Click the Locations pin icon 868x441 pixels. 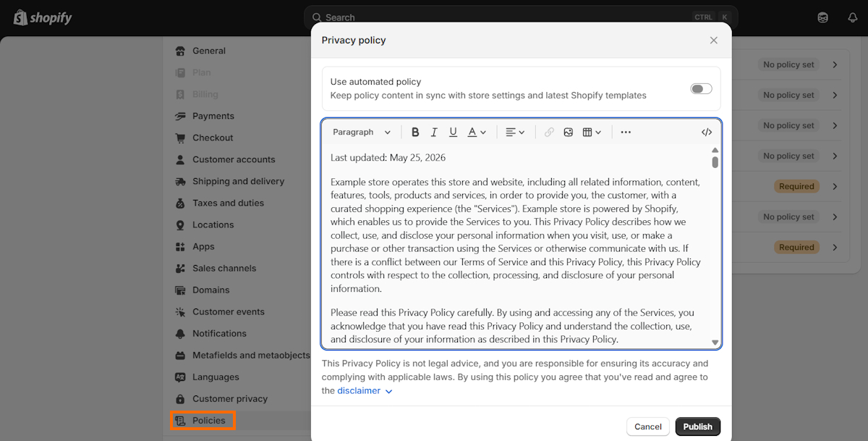point(180,225)
